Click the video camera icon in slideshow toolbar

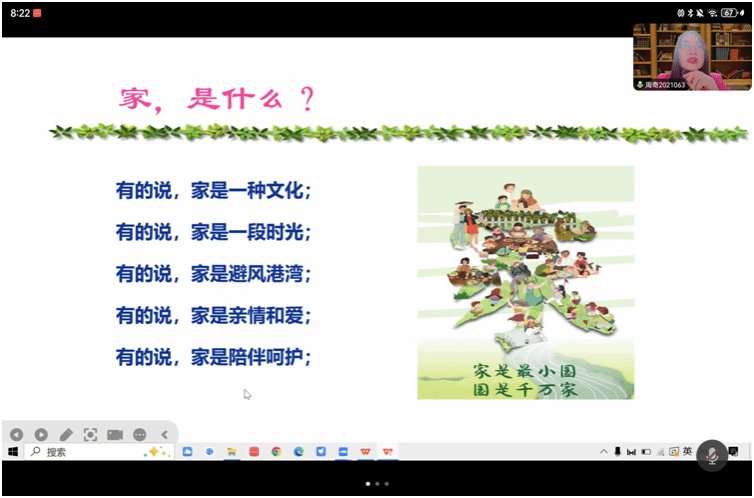coord(115,434)
